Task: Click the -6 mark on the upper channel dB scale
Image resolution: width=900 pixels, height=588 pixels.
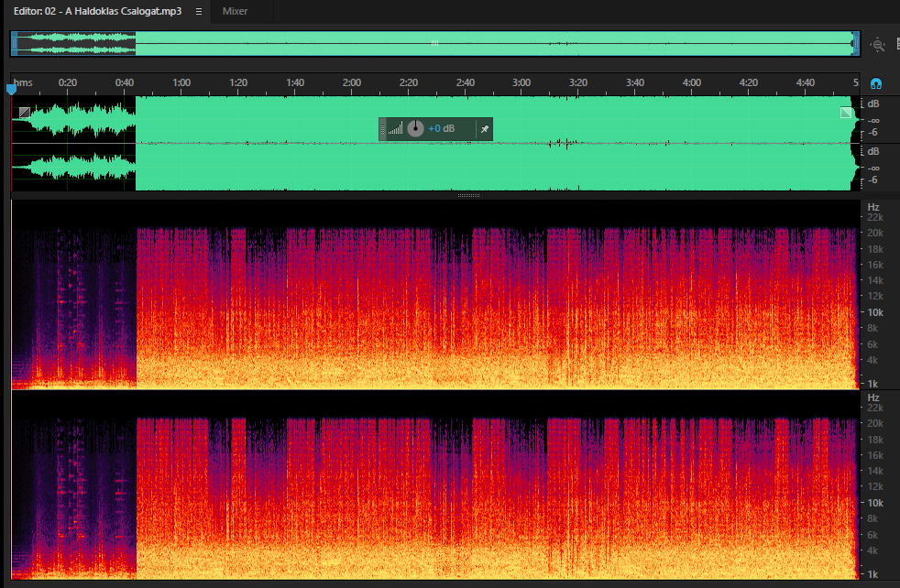Action: click(x=873, y=133)
